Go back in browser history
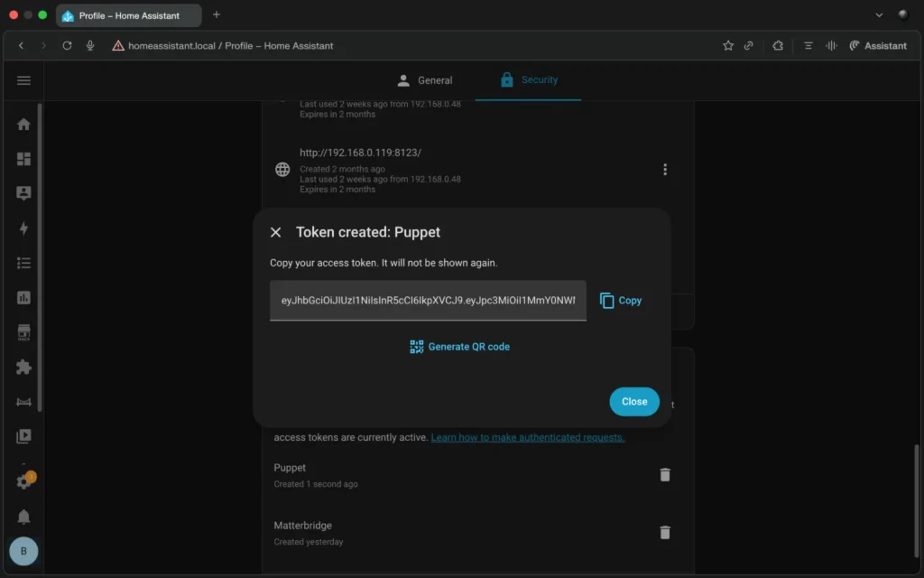Screen dimensions: 924x578 [x=22, y=45]
